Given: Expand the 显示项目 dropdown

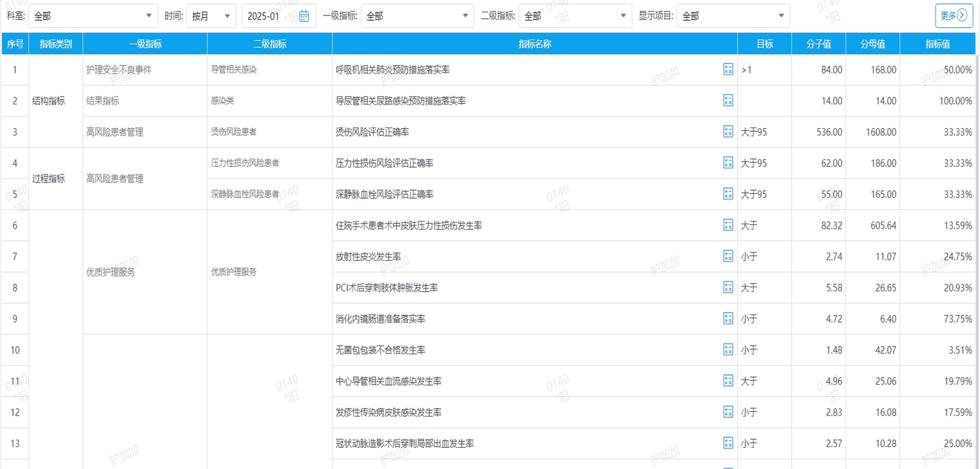Looking at the screenshot, I should [733, 16].
